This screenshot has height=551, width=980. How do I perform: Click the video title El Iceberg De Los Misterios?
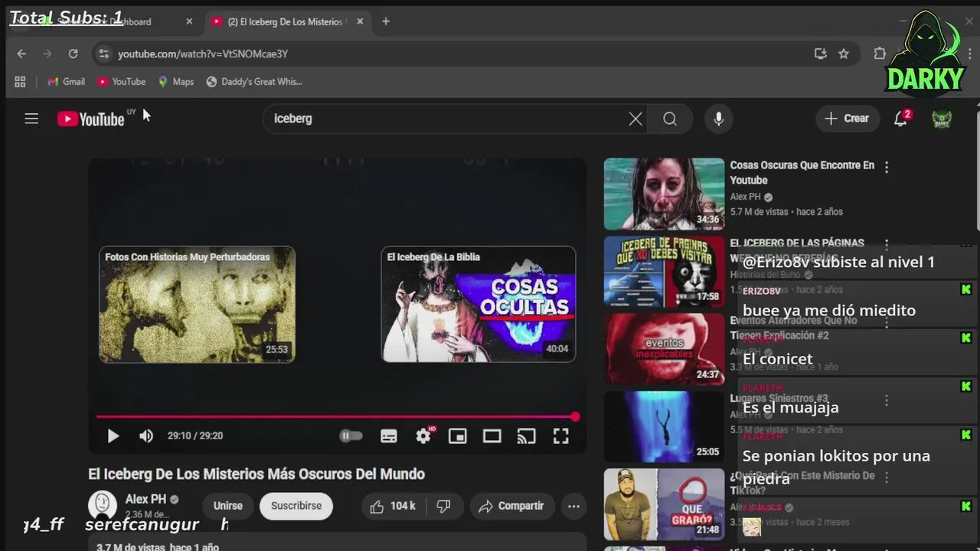tap(256, 474)
